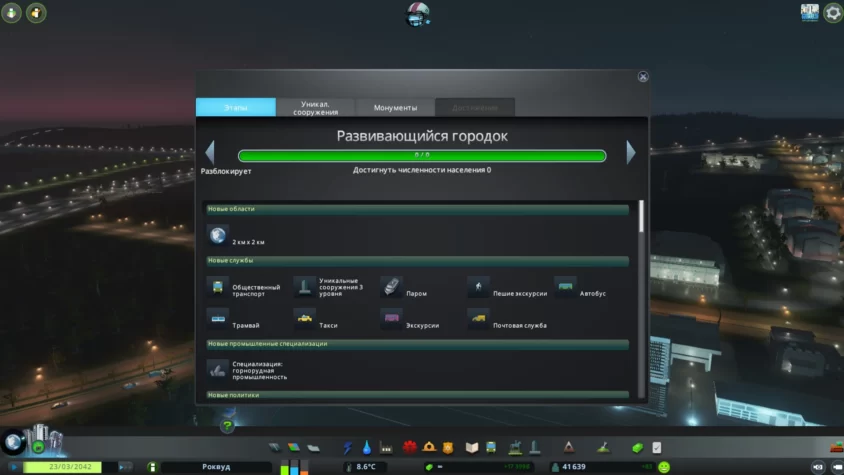The image size is (844, 475).
Task: Switch to the Монументы tab
Action: coord(395,107)
